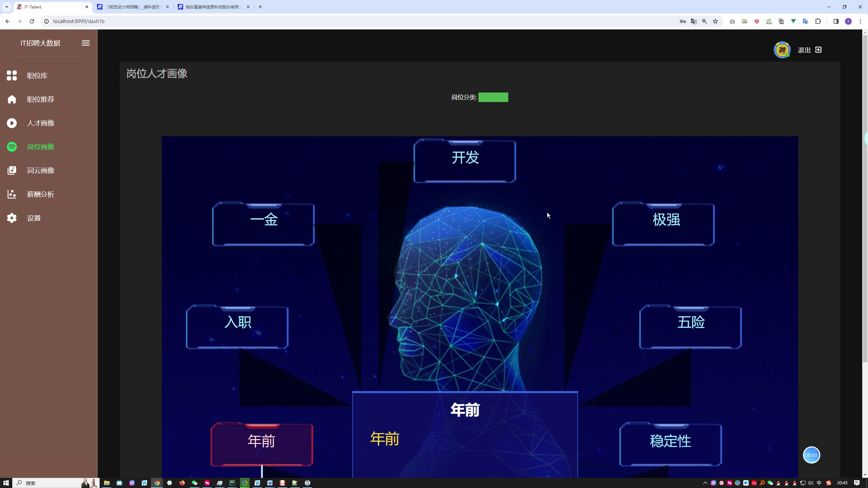868x488 pixels.
Task: Open the 岗位分类 green dropdown
Action: pos(493,97)
